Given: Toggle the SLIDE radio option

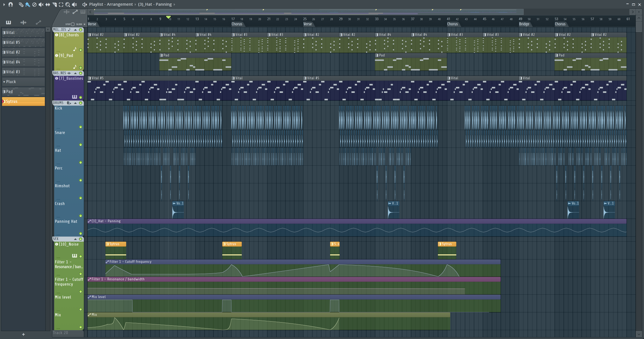Looking at the screenshot, I should [84, 24].
